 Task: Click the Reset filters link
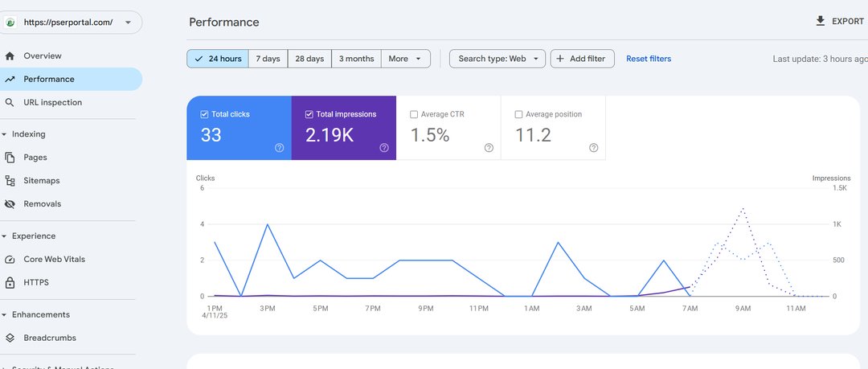[x=648, y=59]
